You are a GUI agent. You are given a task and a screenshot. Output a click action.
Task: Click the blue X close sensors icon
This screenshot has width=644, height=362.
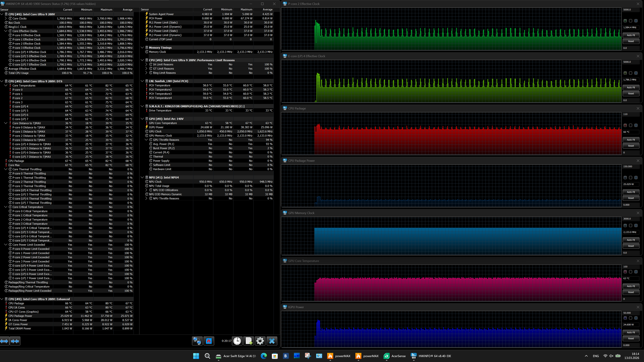pos(272,341)
